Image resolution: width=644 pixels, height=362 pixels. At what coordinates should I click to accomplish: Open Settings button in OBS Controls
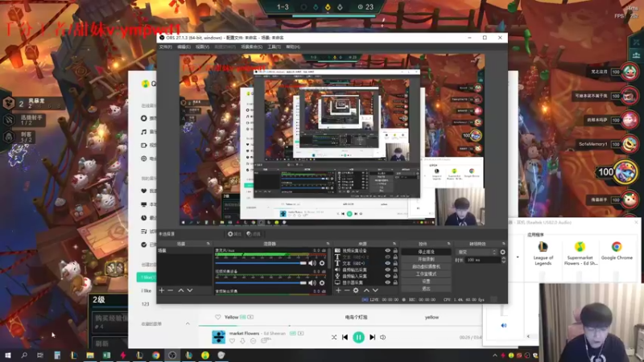point(426,281)
